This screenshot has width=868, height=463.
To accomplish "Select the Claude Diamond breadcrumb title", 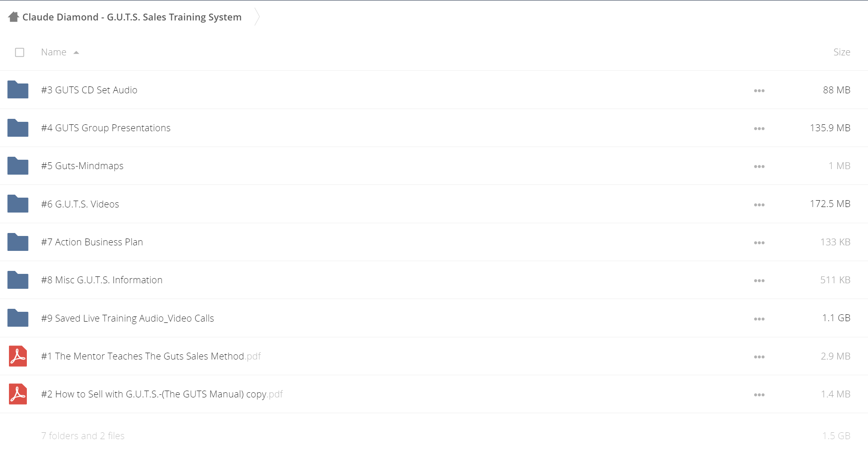I will click(x=132, y=17).
